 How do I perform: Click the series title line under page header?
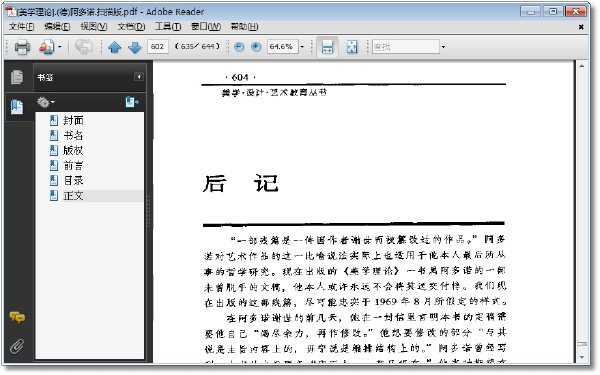(274, 93)
